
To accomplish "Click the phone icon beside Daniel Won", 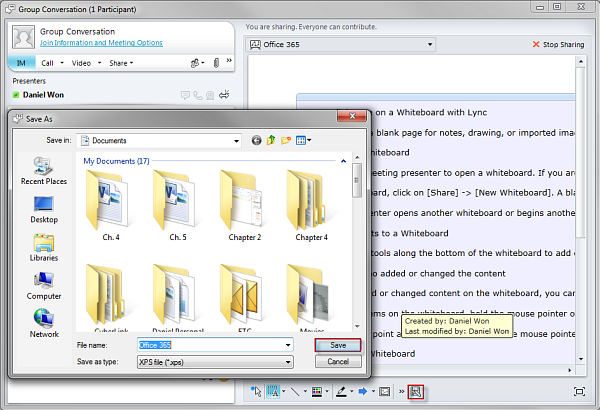I will pos(197,95).
